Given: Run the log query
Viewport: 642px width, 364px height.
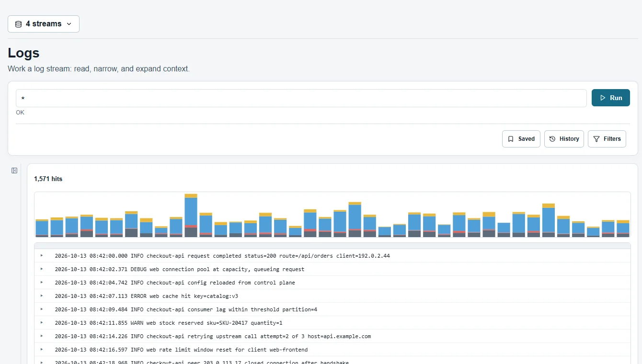Looking at the screenshot, I should point(610,98).
